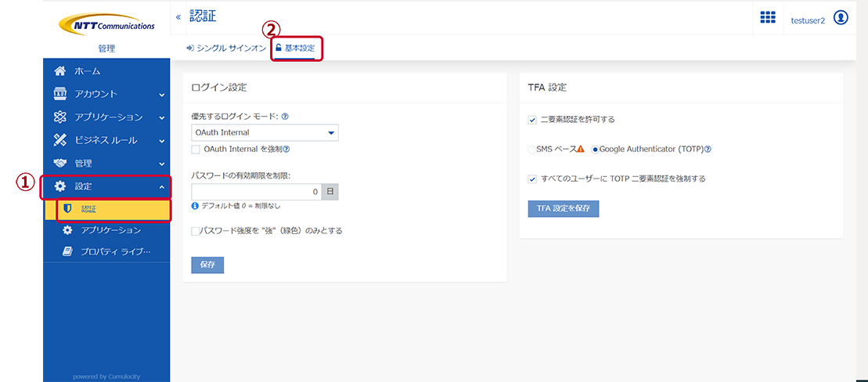Click warning triangle icon beside SMS ベース
Image resolution: width=868 pixels, height=382 pixels.
click(581, 149)
